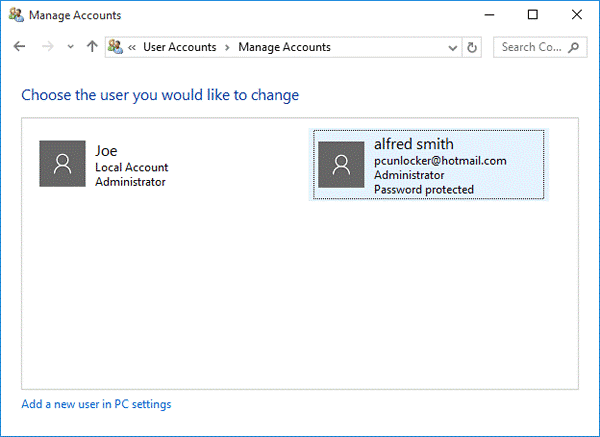Click the user accounts icon in address bar

(x=118, y=47)
